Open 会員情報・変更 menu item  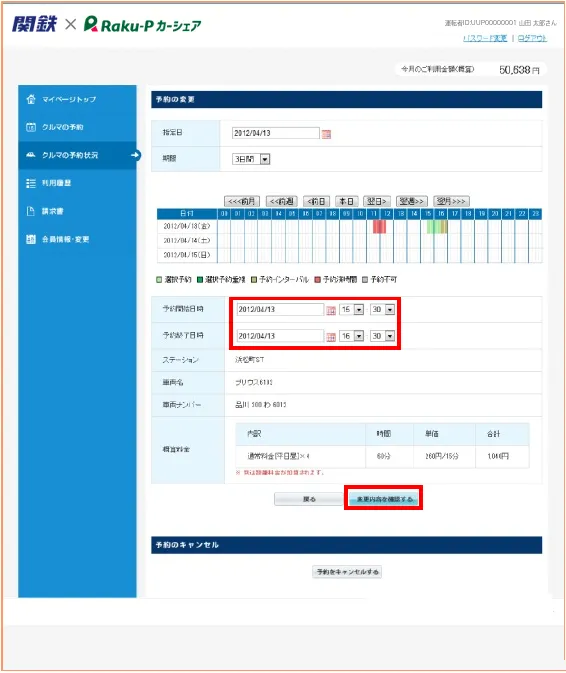click(x=77, y=239)
